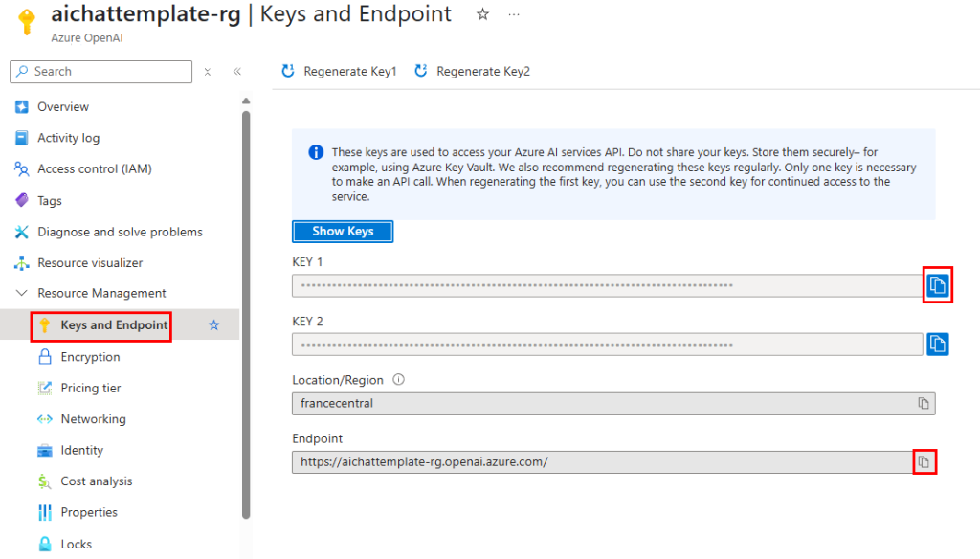The height and width of the screenshot is (559, 980).
Task: Click the Resource visualizer icon
Action: pos(22,262)
